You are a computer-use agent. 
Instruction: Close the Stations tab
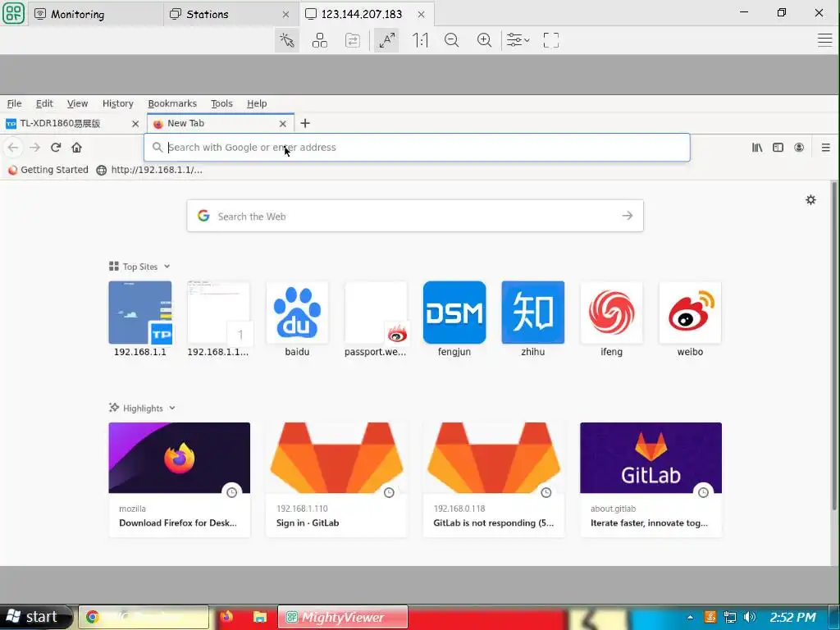(286, 15)
